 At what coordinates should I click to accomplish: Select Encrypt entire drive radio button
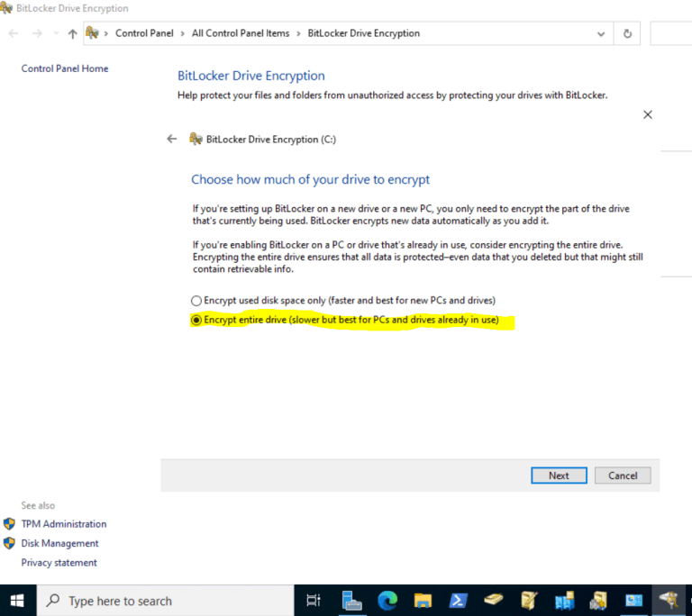(x=196, y=320)
